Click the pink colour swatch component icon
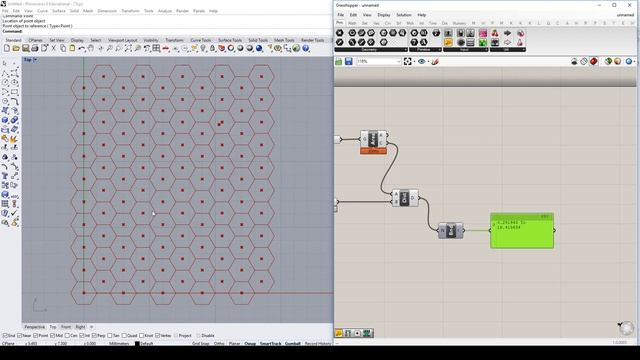Screen dimensions: 640x360 point(483,33)
